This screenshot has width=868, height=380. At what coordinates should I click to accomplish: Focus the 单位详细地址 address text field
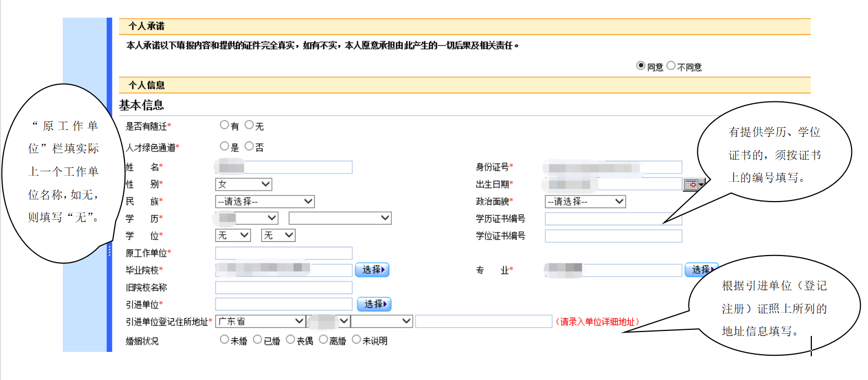(483, 322)
